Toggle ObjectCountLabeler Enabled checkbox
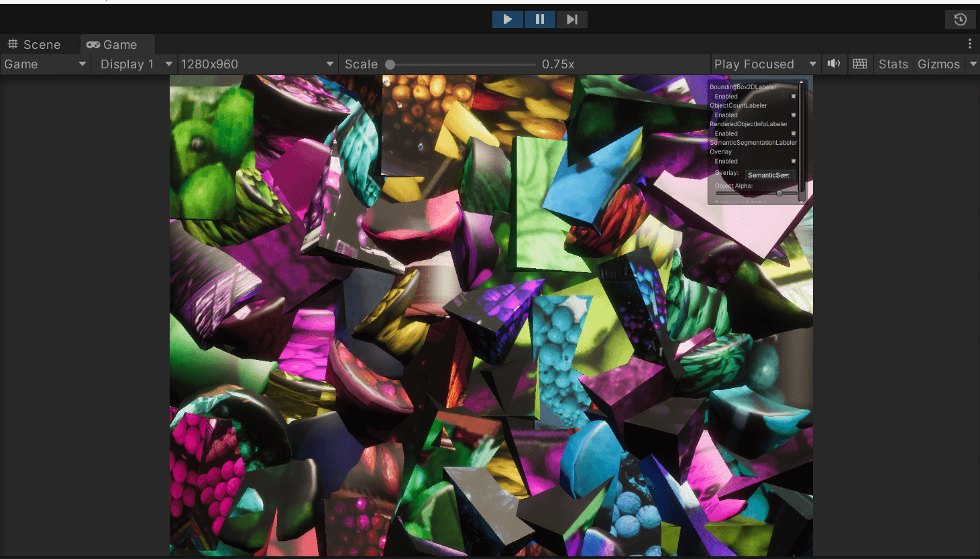This screenshot has width=980, height=559. tap(794, 115)
